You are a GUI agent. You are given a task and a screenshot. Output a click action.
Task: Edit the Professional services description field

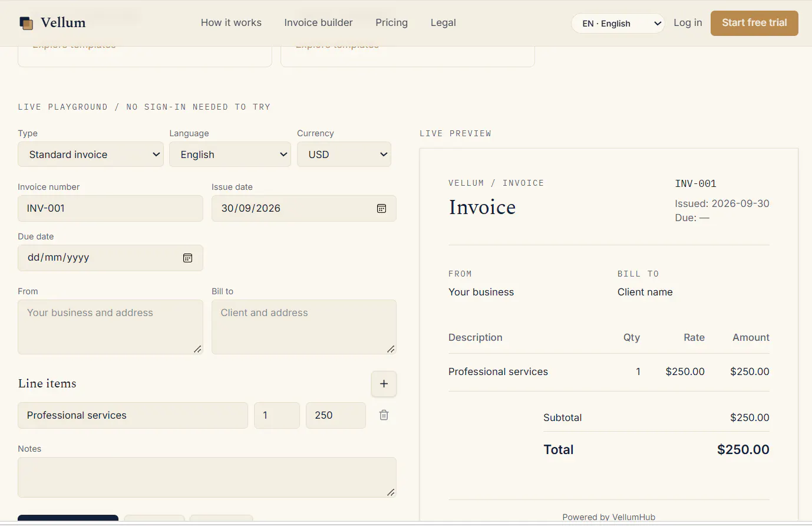tap(133, 415)
